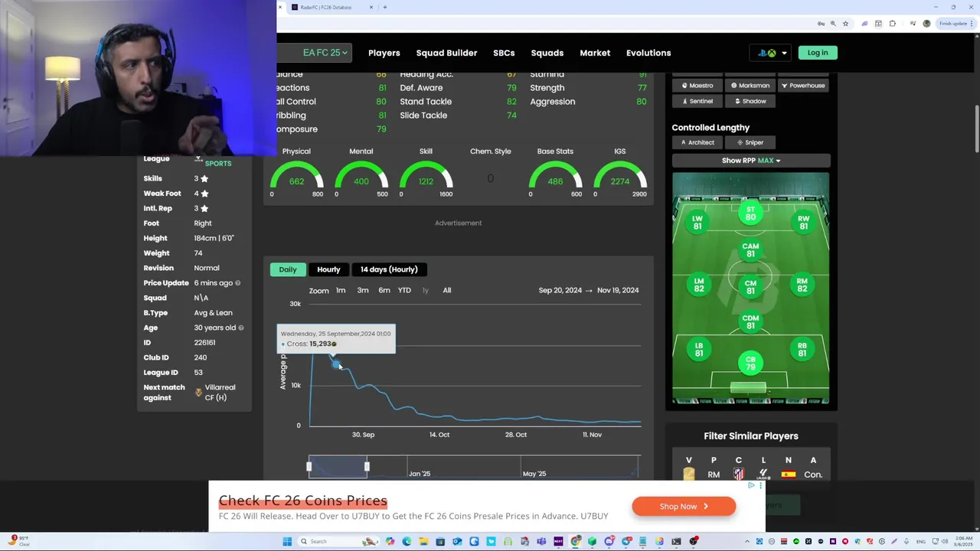The height and width of the screenshot is (551, 980).
Task: Open the browser extensions puzzle icon
Action: 893,24
